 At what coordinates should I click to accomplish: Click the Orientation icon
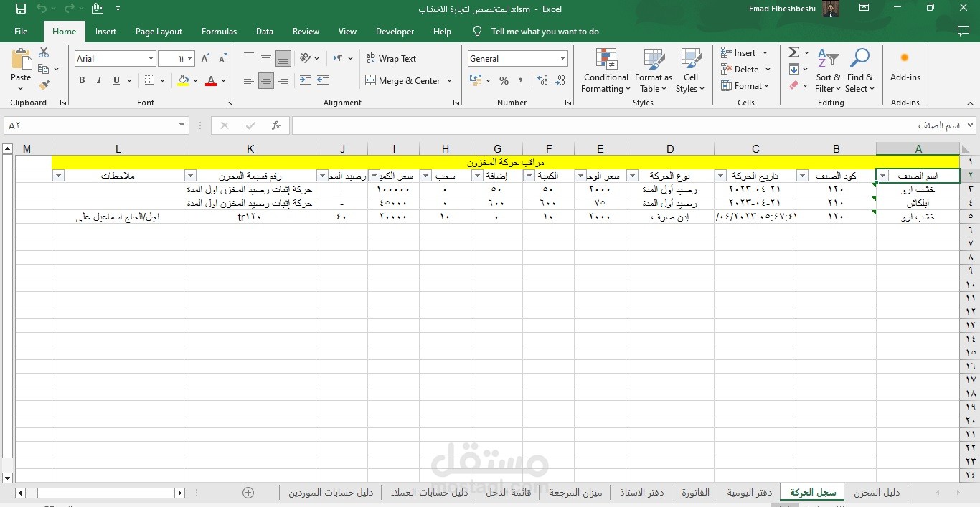click(306, 58)
